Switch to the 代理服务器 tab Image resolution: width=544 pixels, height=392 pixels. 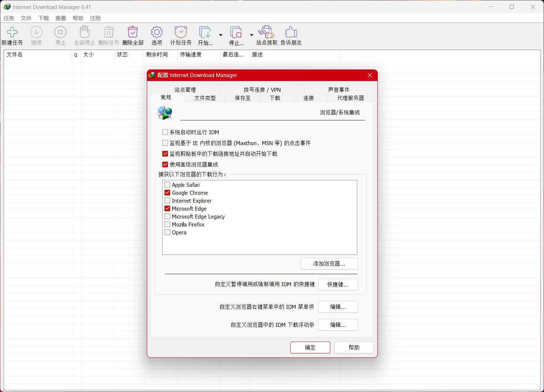click(x=350, y=98)
